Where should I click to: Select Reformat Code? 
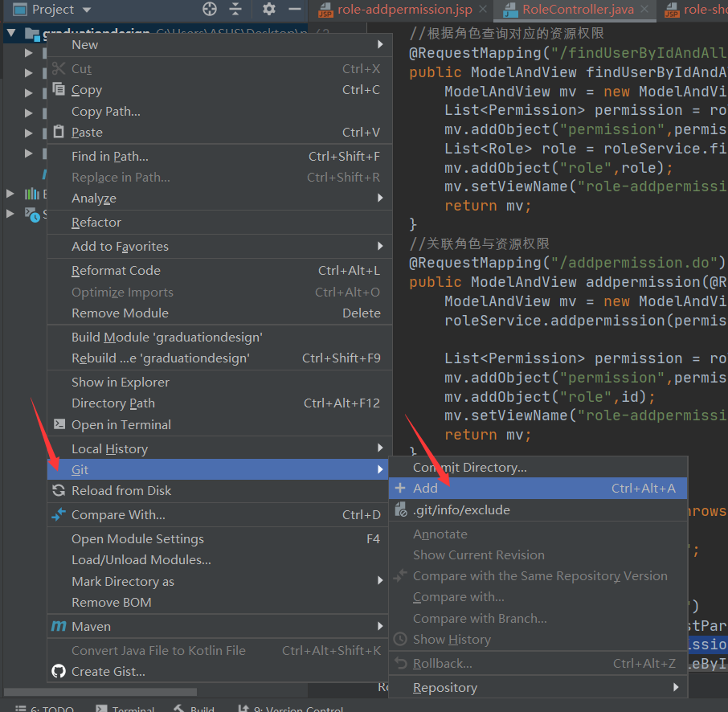click(x=219, y=271)
